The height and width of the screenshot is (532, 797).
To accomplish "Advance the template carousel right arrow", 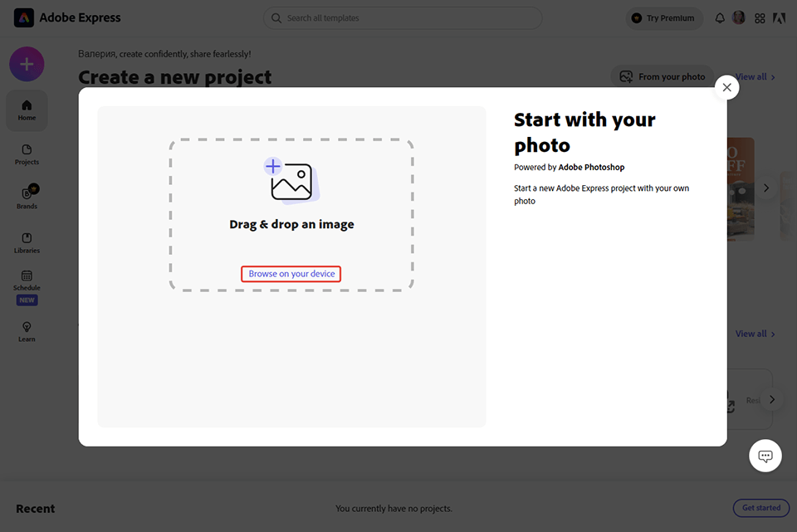I will click(x=766, y=188).
